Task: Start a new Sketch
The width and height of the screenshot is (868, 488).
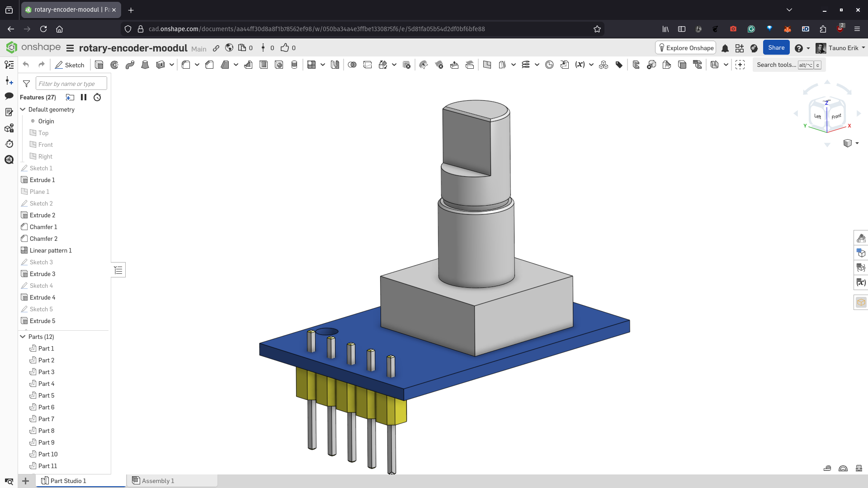Action: point(70,65)
